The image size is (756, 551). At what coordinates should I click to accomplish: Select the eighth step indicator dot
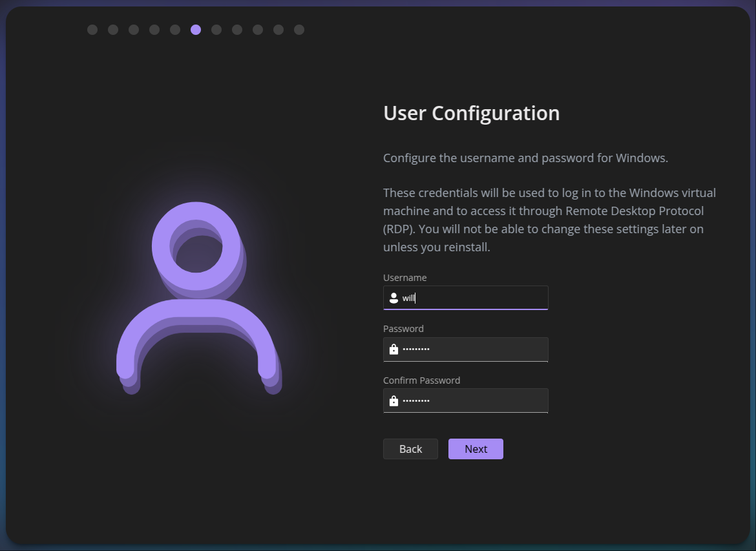click(237, 30)
